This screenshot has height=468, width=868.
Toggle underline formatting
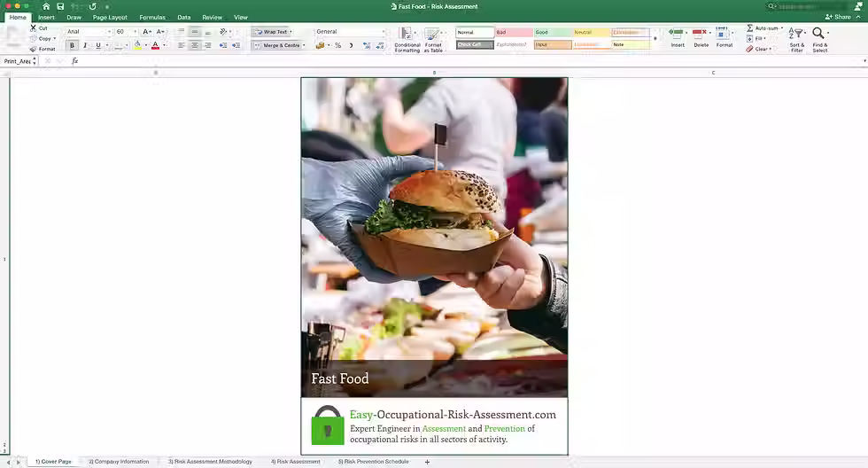(x=98, y=45)
